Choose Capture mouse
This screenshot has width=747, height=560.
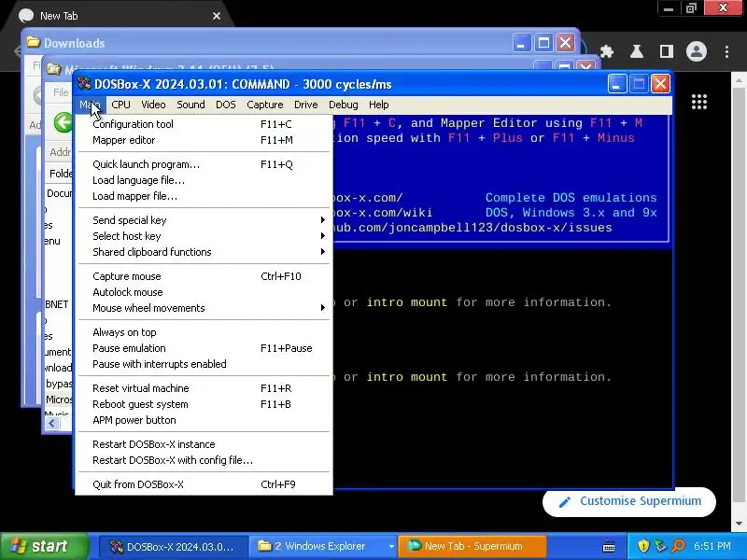point(204,276)
